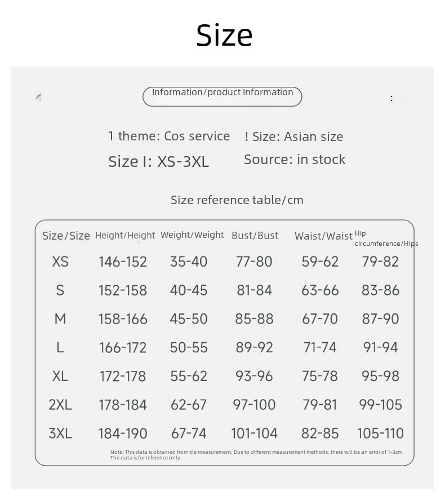
Task: Click the Weight/Weight column header
Action: click(x=192, y=235)
